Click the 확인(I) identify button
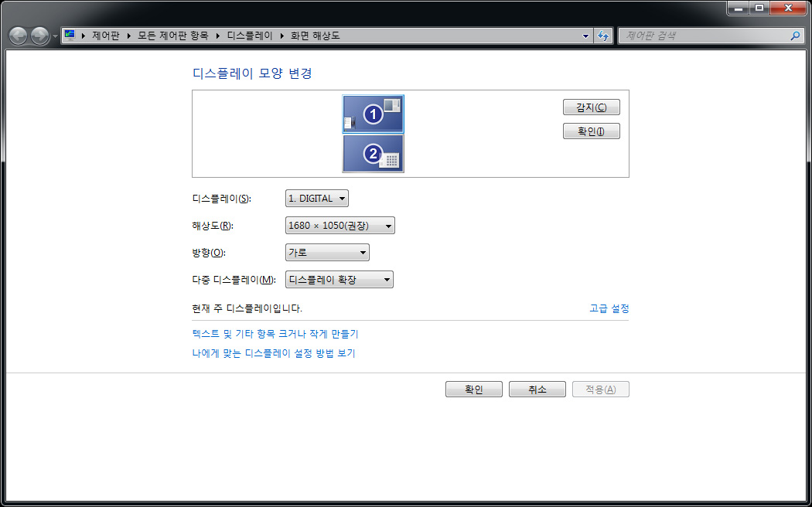The width and height of the screenshot is (812, 507). click(591, 131)
